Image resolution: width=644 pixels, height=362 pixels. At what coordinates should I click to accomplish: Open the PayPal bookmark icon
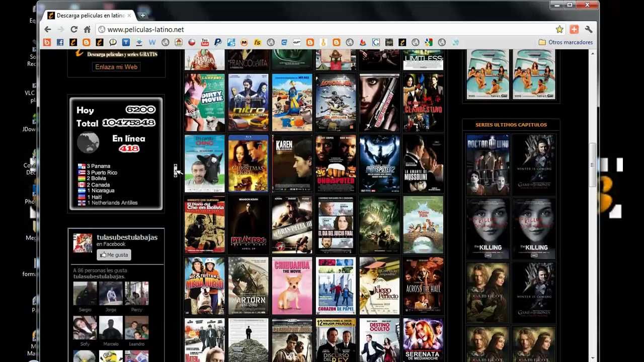point(218,42)
